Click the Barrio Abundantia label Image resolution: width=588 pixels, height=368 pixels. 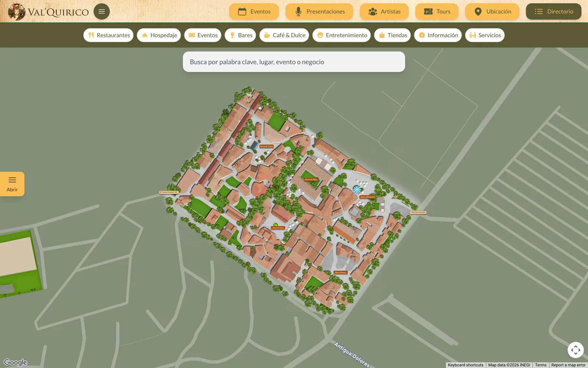(367, 197)
